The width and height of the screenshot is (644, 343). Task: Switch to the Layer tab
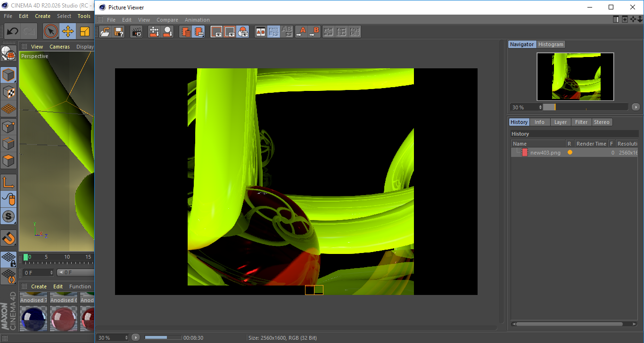tap(561, 122)
